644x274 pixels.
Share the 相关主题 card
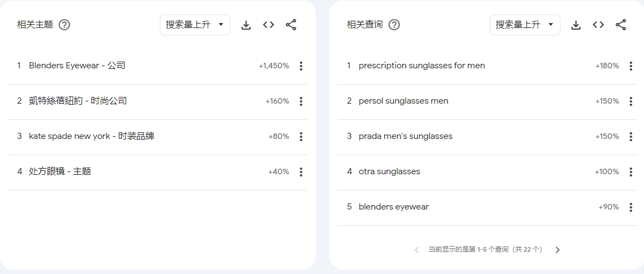[291, 25]
